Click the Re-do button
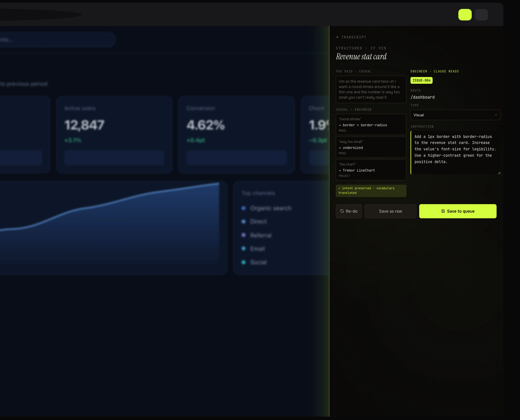Screen dimensions: 520x420 (349, 211)
